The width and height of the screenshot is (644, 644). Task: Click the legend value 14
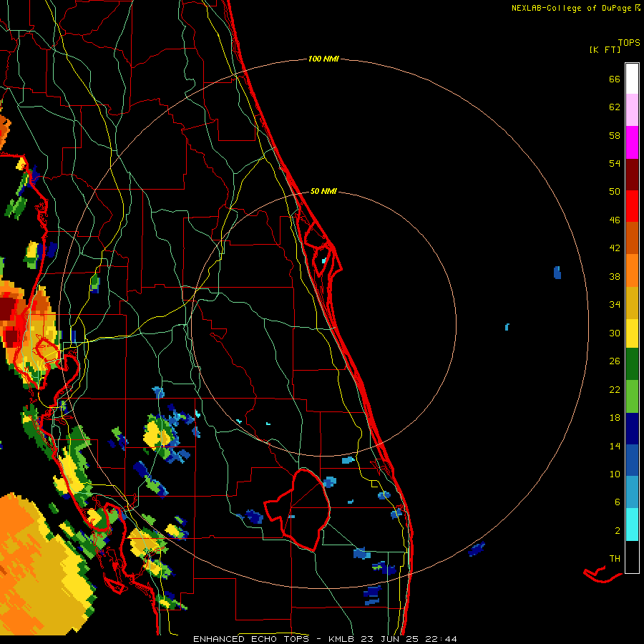point(615,446)
